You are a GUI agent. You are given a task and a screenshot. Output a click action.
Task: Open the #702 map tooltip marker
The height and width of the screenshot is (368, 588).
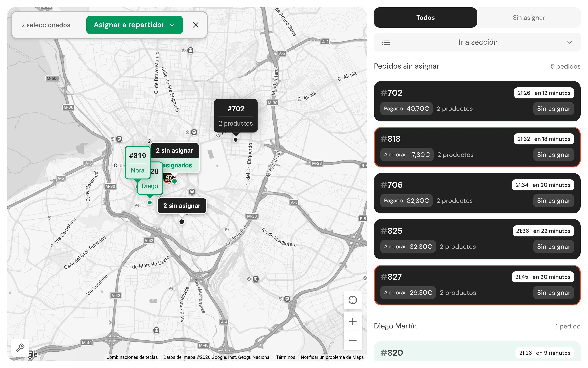pyautogui.click(x=236, y=116)
